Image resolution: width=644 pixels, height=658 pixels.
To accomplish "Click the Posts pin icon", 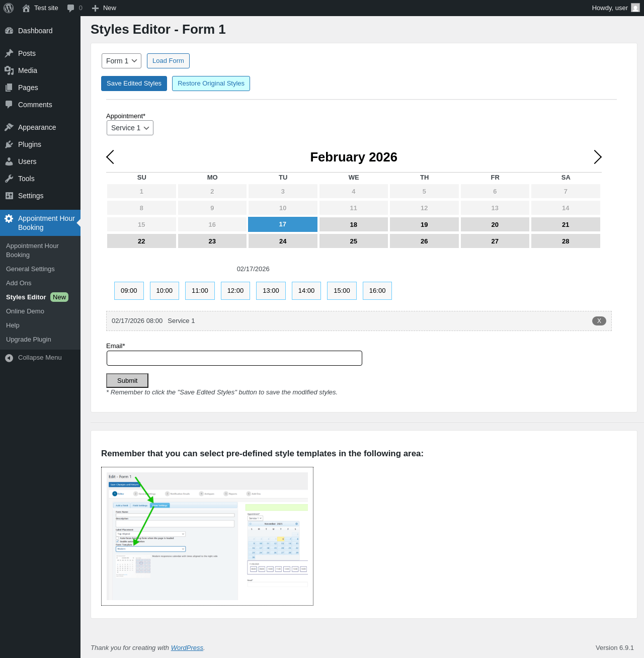I will tap(9, 53).
